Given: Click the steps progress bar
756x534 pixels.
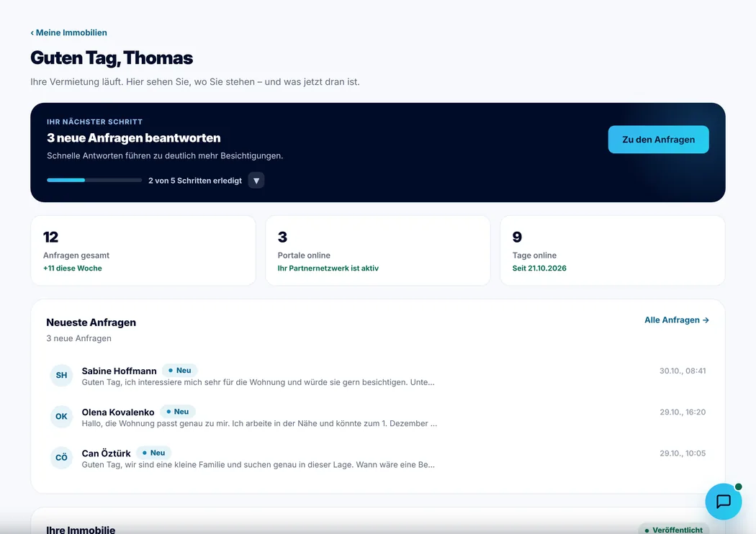Looking at the screenshot, I should pos(94,180).
